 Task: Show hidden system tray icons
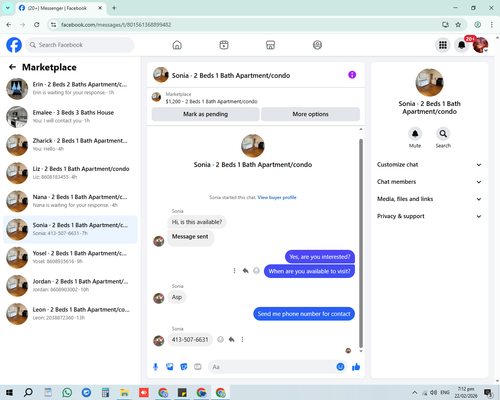tap(414, 392)
